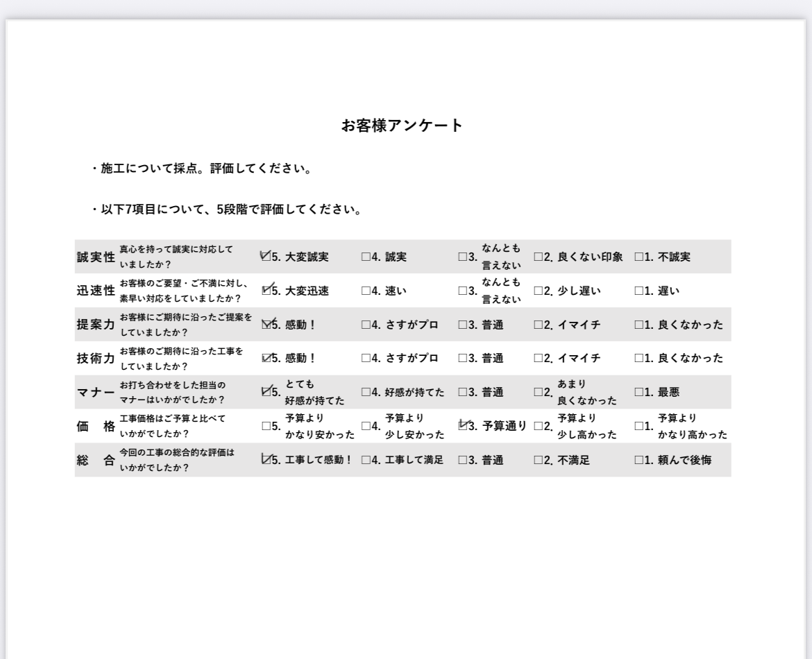Toggle the 5. 工事して感動！ checkbox
This screenshot has height=659, width=812.
[x=266, y=460]
